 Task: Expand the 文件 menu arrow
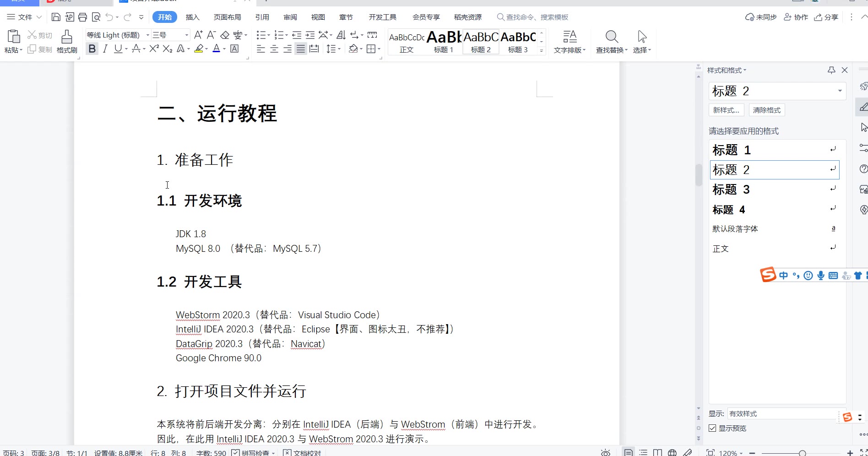(x=39, y=17)
